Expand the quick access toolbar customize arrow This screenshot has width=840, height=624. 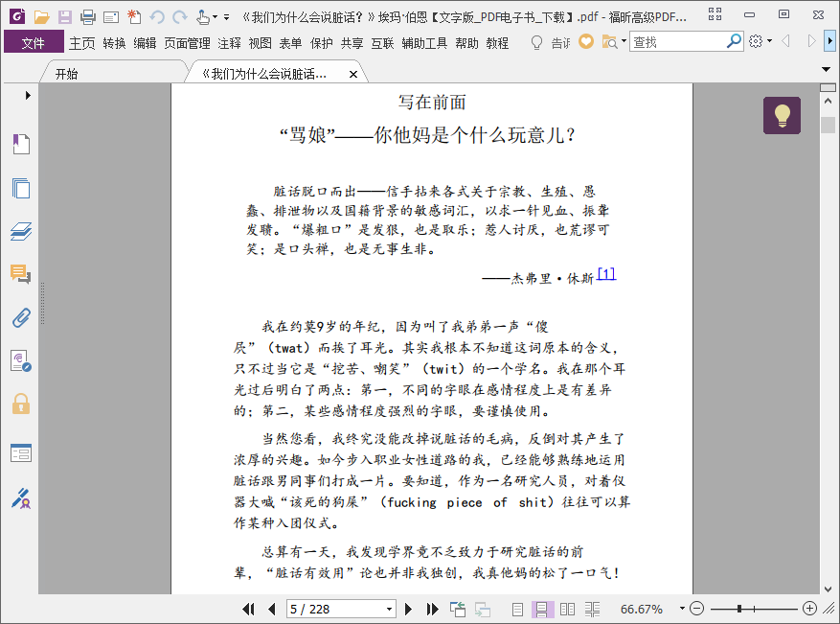pos(227,17)
